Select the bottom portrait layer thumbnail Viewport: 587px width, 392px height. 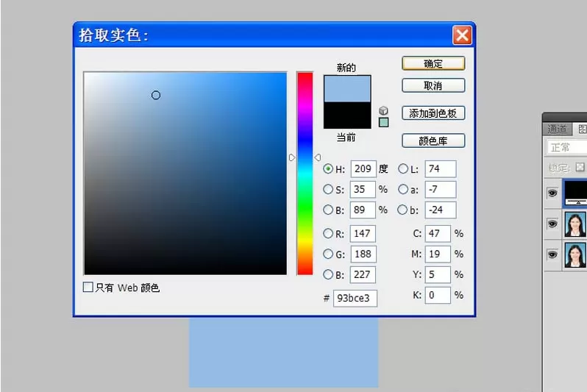pyautogui.click(x=575, y=255)
